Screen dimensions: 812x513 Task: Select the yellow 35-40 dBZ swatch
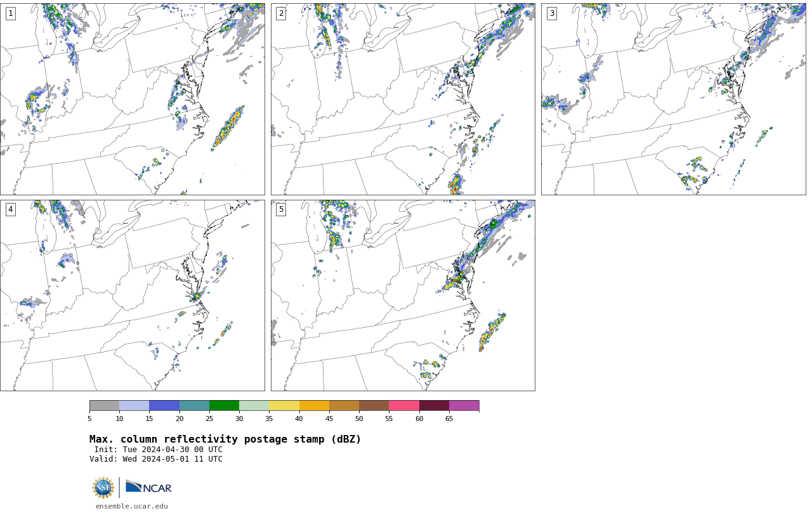pos(284,406)
